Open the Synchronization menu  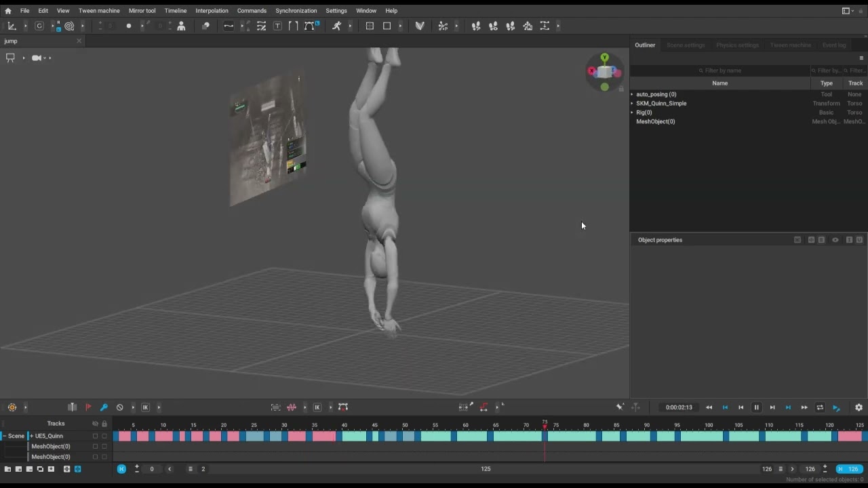pyautogui.click(x=296, y=11)
